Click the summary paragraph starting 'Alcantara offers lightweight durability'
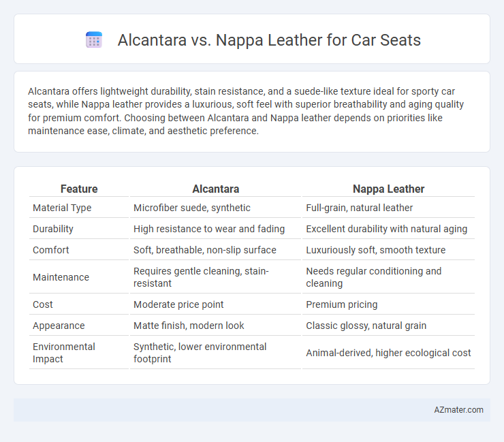Screen dimensions: 504x442 coord(246,111)
